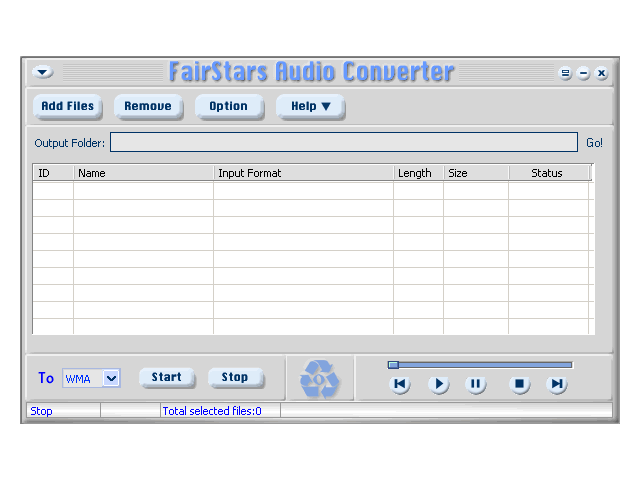Click the recycle conversion logo icon

(x=320, y=379)
